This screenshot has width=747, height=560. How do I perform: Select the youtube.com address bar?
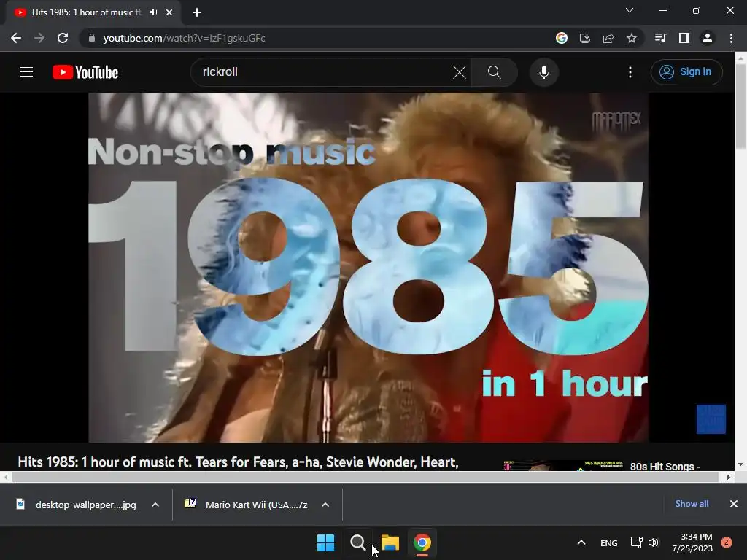click(184, 38)
